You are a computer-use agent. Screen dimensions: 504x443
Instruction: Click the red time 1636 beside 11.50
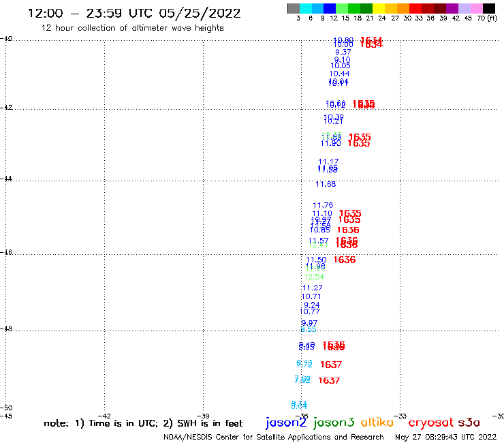point(345,260)
